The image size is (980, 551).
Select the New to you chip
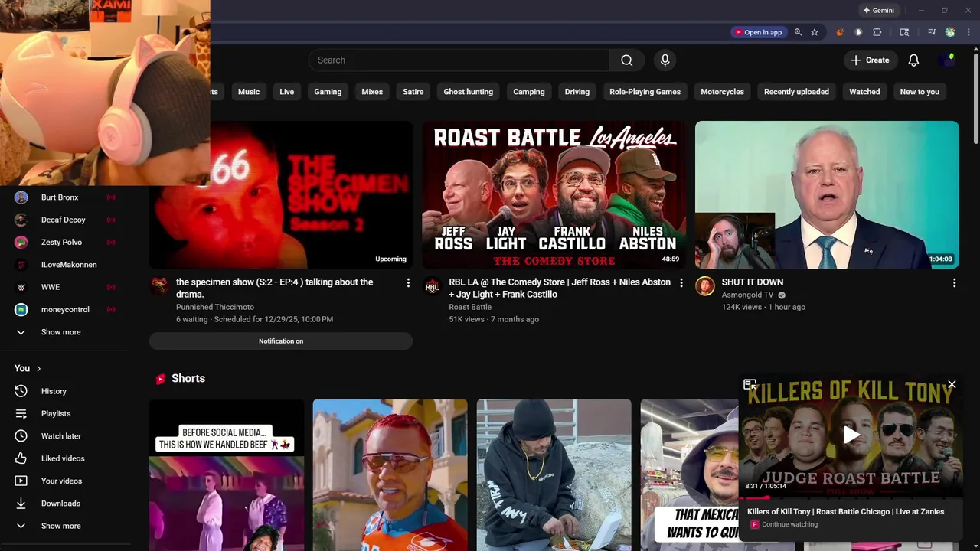920,92
